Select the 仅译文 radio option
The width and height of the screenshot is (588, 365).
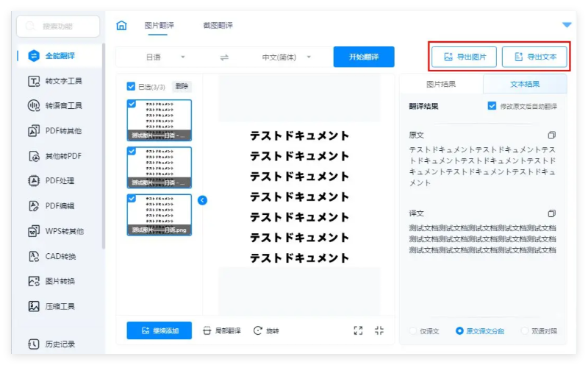tap(413, 331)
